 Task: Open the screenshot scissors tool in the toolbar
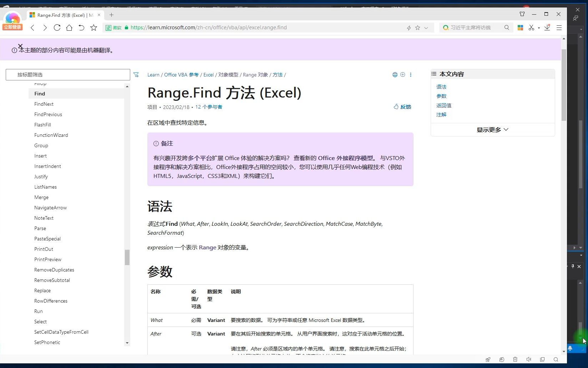531,28
